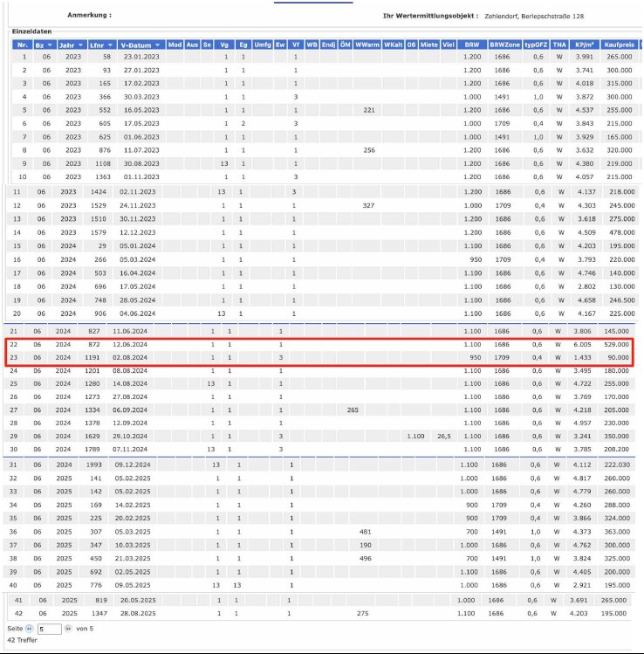The width and height of the screenshot is (644, 654).
Task: Click the WWarm value 221
Action: 369,110
